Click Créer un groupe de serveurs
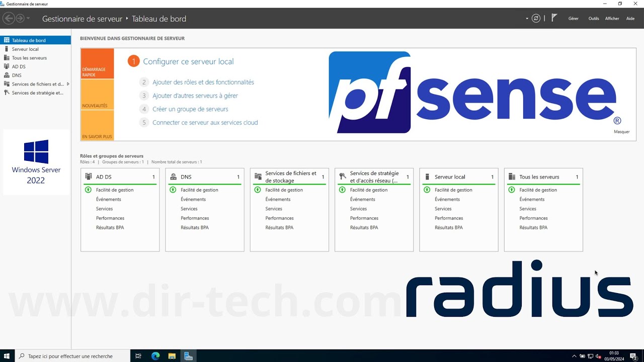This screenshot has width=644, height=362. (x=190, y=109)
